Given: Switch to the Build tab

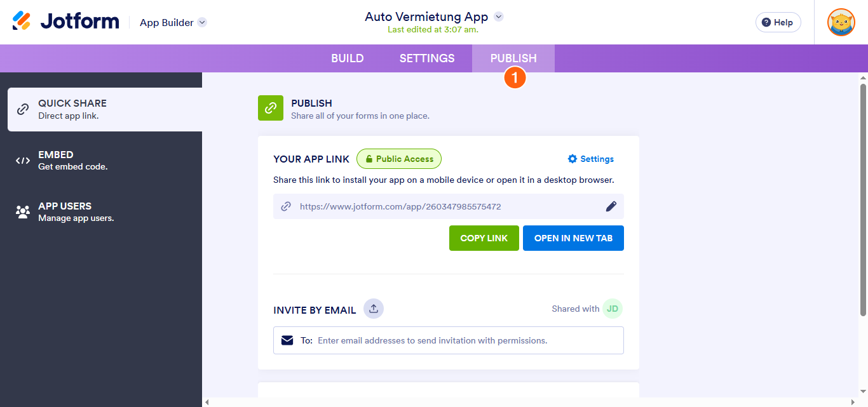Looking at the screenshot, I should point(348,58).
